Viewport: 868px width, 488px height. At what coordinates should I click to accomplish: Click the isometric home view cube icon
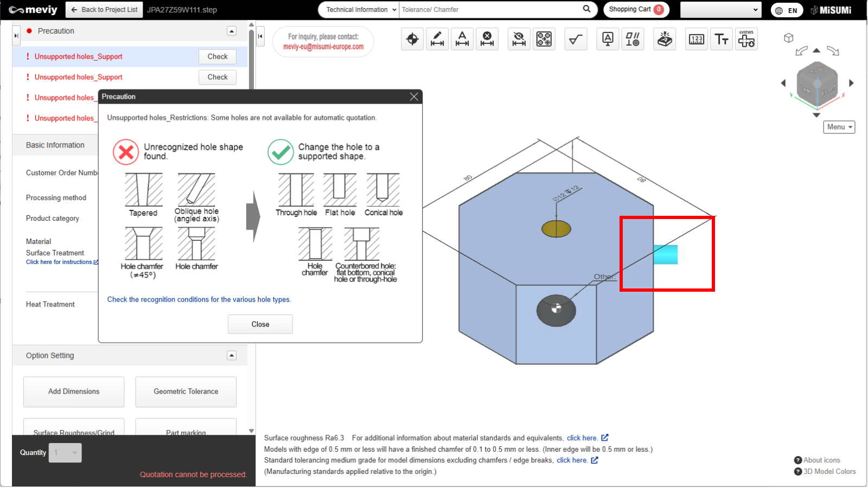[x=788, y=38]
